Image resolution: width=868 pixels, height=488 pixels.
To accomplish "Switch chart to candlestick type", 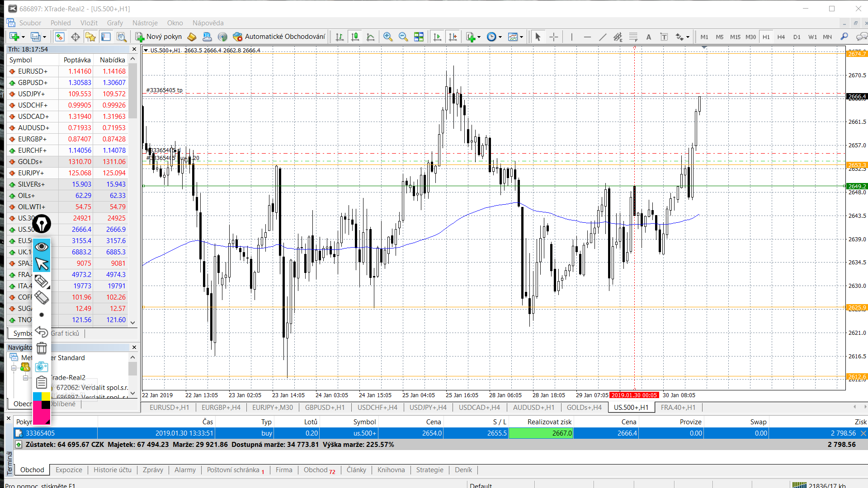I will pyautogui.click(x=355, y=37).
